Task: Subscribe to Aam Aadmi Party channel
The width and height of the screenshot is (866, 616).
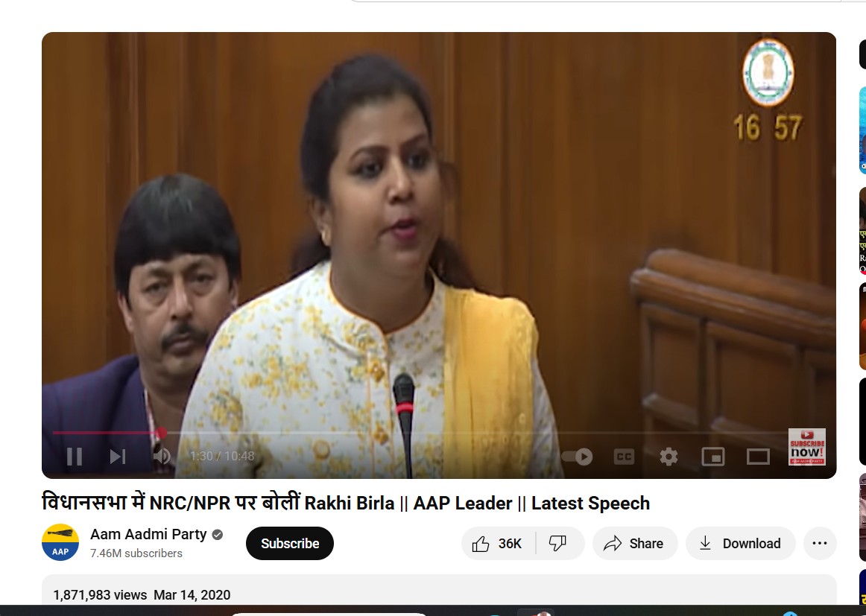Action: pos(289,543)
